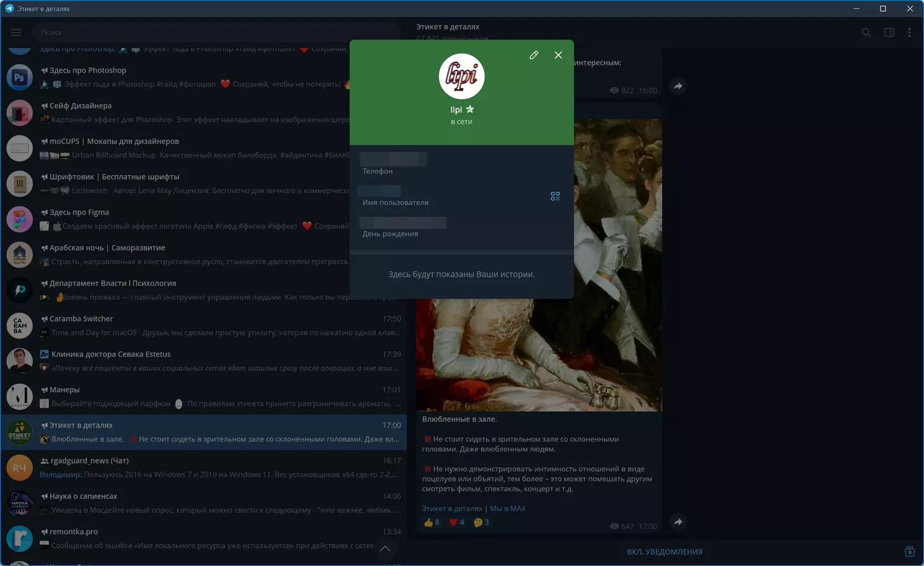Open Арабская ночь Саморазвитие channel
This screenshot has height=566, width=924.
204,255
